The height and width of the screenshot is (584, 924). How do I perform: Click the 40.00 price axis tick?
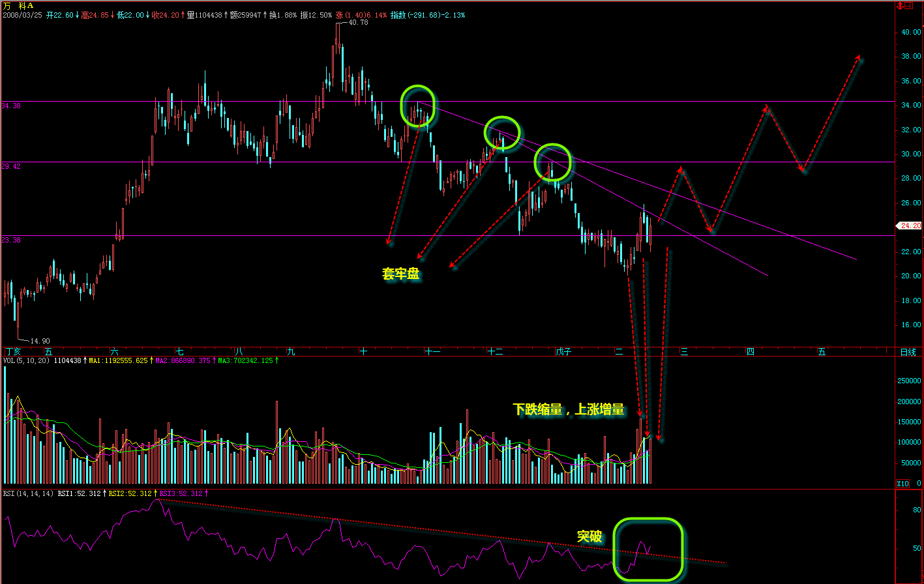910,32
